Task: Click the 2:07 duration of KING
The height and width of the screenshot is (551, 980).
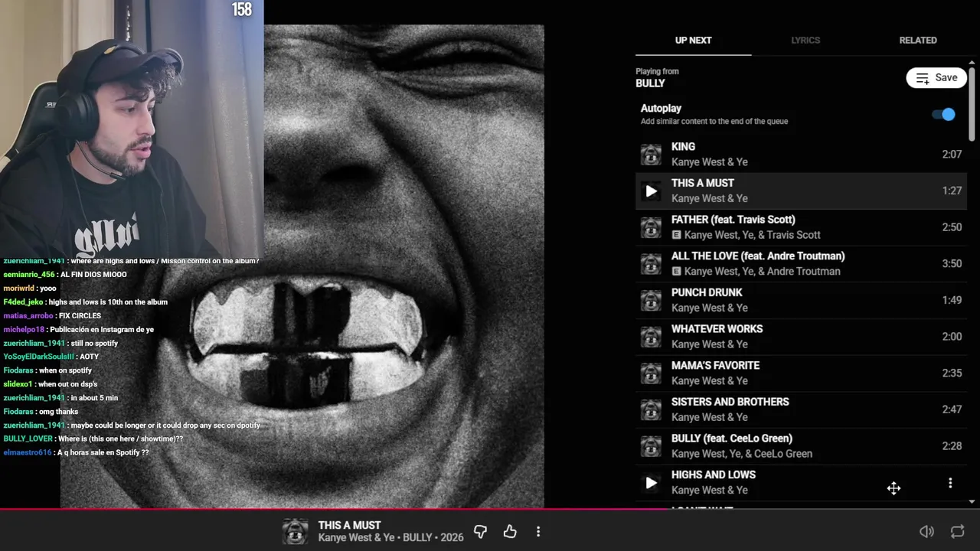Action: pyautogui.click(x=952, y=155)
